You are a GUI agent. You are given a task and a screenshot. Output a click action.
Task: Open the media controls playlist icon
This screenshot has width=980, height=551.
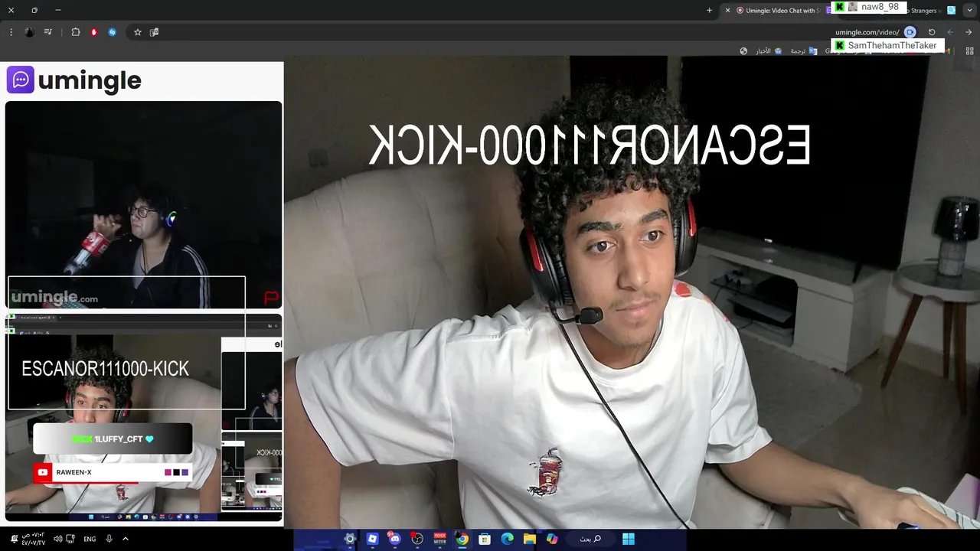48,32
